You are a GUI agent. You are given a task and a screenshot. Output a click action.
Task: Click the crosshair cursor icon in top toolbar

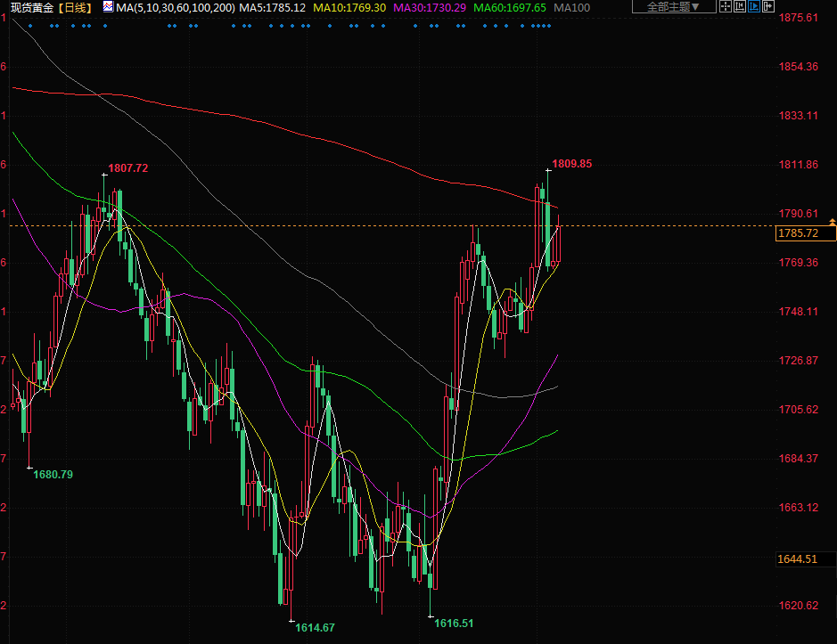click(x=725, y=7)
